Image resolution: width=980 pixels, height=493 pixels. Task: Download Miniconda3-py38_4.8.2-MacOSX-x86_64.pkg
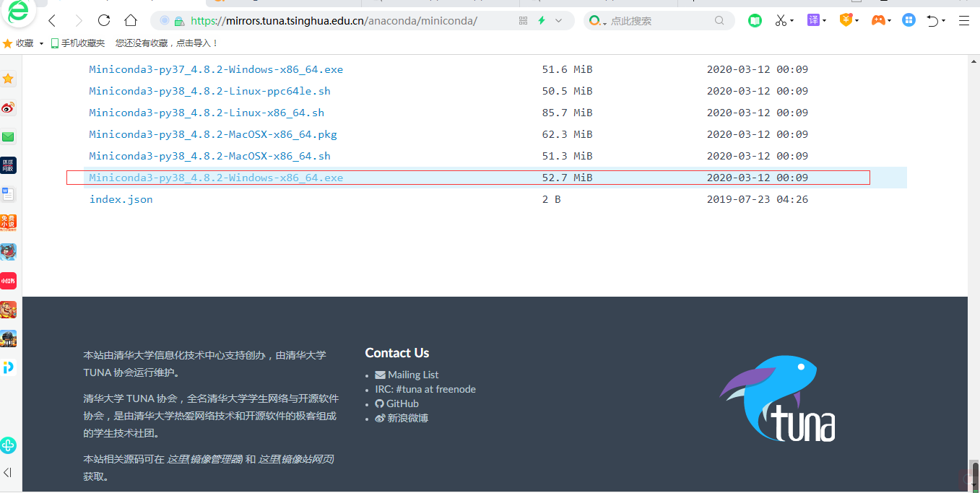click(213, 134)
